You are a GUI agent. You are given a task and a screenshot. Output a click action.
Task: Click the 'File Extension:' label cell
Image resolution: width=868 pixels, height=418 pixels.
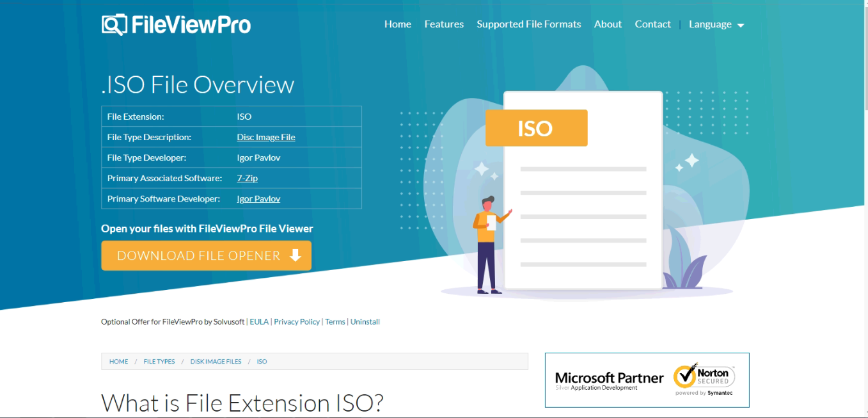coord(136,117)
